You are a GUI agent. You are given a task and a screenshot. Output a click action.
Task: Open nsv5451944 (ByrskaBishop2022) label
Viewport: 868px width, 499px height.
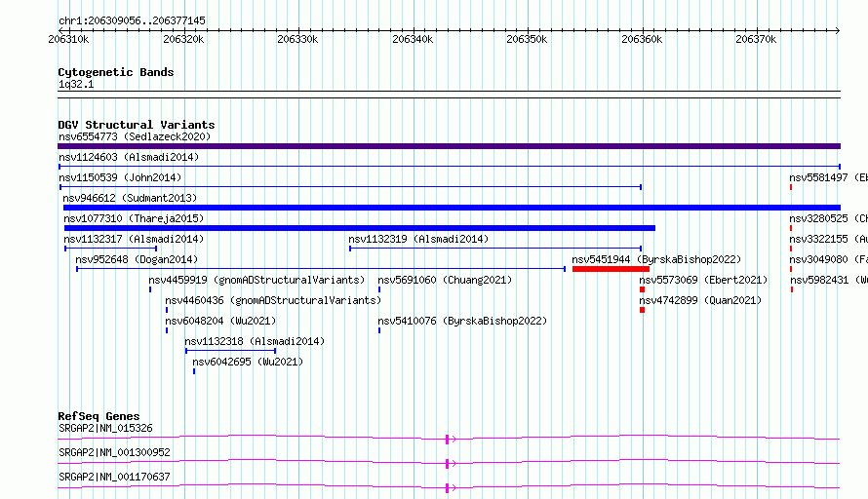coord(656,259)
